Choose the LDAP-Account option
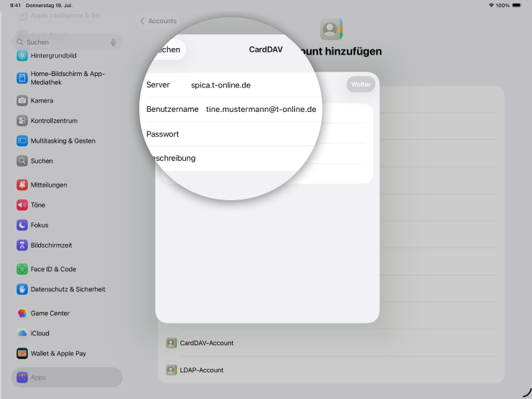This screenshot has width=532, height=399. click(x=202, y=370)
